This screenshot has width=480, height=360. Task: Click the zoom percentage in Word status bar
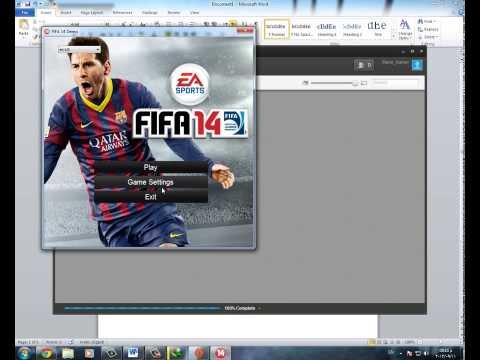pos(410,342)
